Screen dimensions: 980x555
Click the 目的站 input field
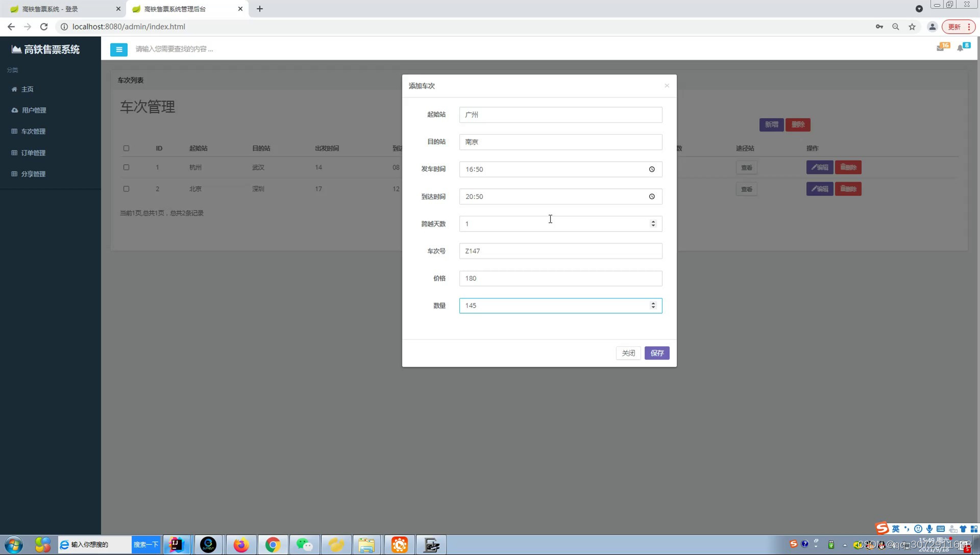[x=560, y=142]
